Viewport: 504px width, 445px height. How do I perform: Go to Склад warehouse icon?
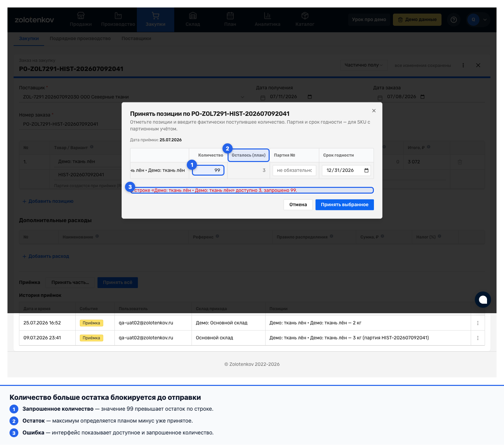193,16
